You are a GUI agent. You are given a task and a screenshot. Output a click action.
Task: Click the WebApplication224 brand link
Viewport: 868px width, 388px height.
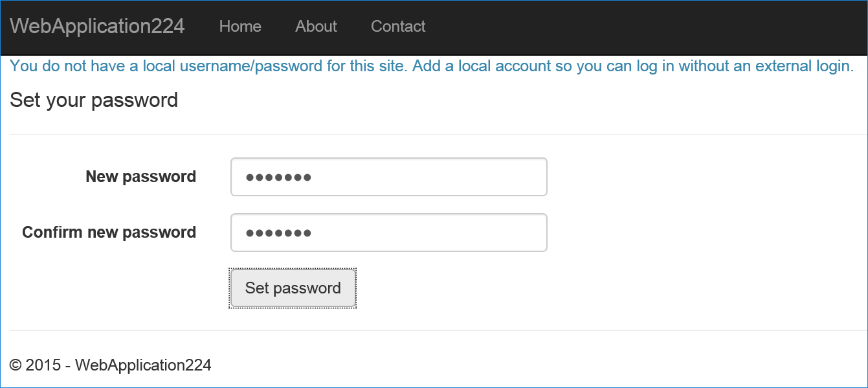(97, 26)
